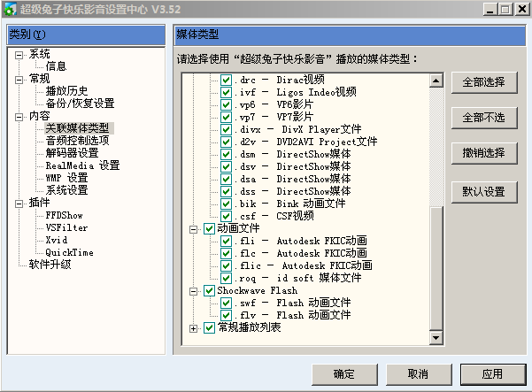Image resolution: width=532 pixels, height=392 pixels.
Task: Open 音频控制选项 page
Action: tap(77, 141)
